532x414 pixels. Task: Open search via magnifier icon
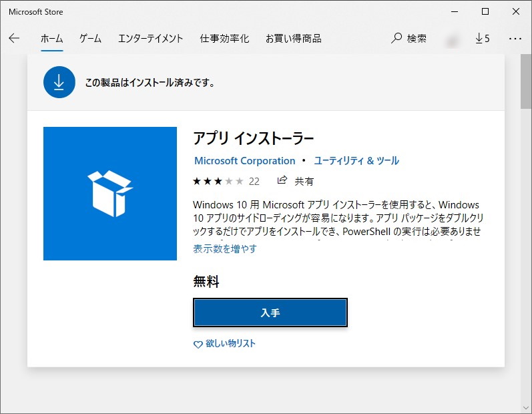tap(396, 38)
